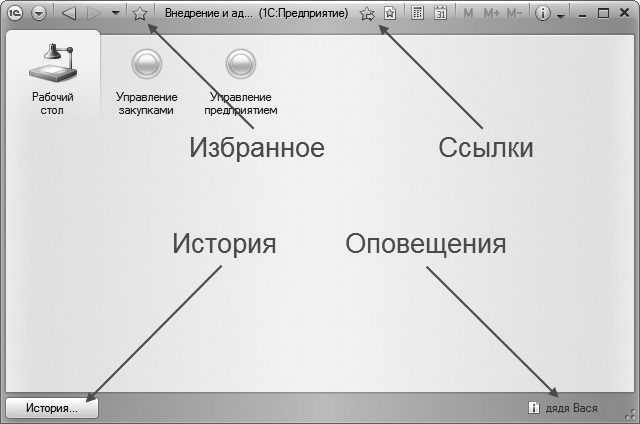Open Favorites star icon left of the title
The height and width of the screenshot is (424, 640).
[x=140, y=14]
